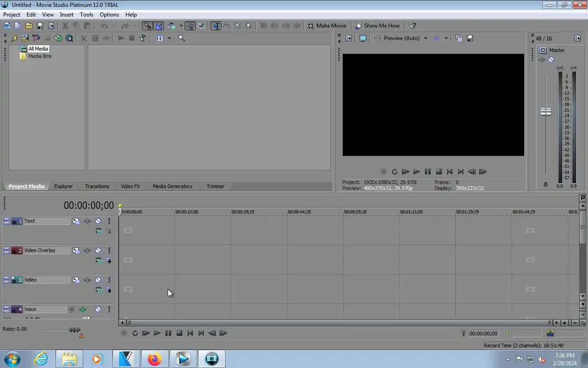Image resolution: width=588 pixels, height=368 pixels.
Task: Toggle Lock Envelopes to Events
Action: click(191, 26)
